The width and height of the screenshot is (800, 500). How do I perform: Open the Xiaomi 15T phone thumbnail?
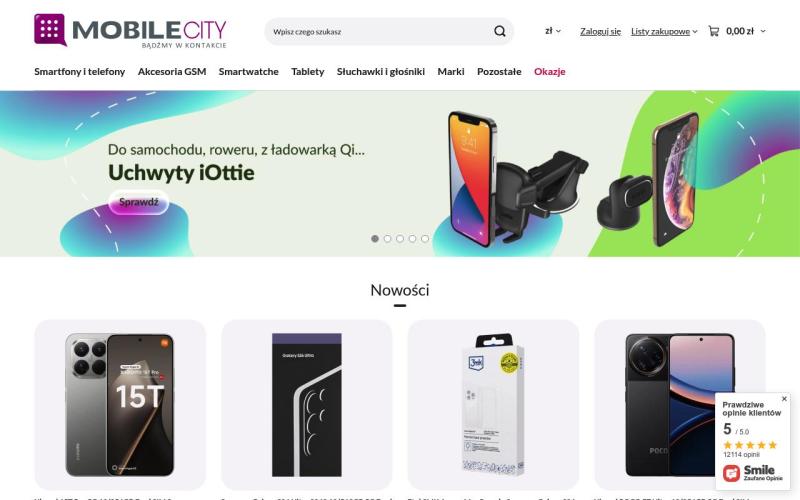pyautogui.click(x=120, y=405)
